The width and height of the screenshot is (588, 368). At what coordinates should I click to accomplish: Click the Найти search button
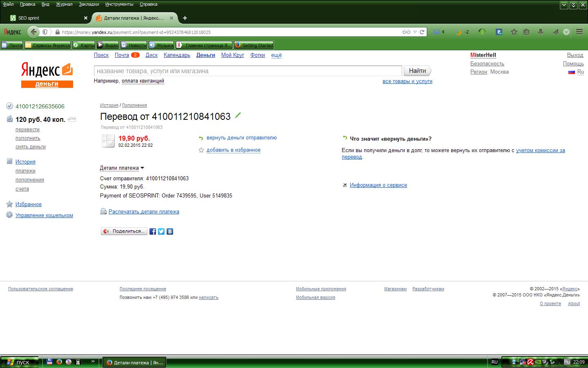(417, 71)
